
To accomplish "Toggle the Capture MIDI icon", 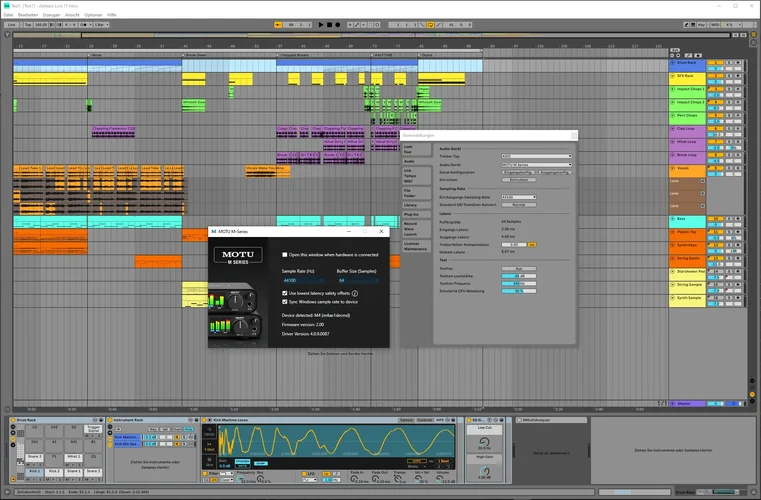I will [x=371, y=25].
